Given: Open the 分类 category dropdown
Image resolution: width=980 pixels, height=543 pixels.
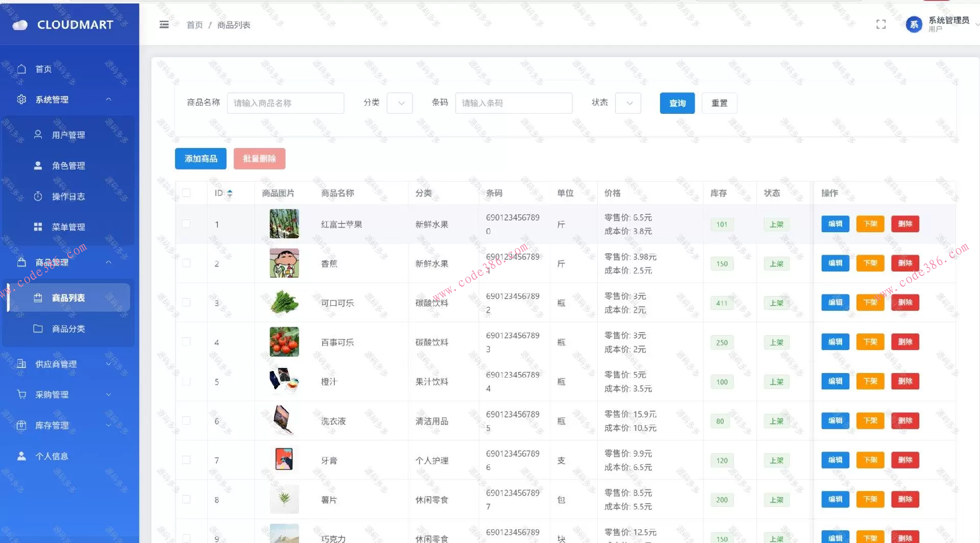Looking at the screenshot, I should (399, 103).
